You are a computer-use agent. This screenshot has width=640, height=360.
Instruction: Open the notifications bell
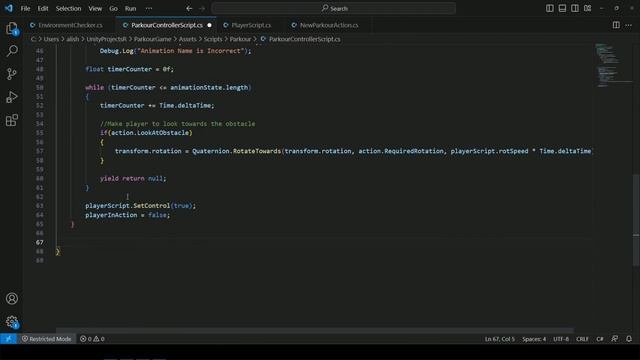[x=629, y=339]
